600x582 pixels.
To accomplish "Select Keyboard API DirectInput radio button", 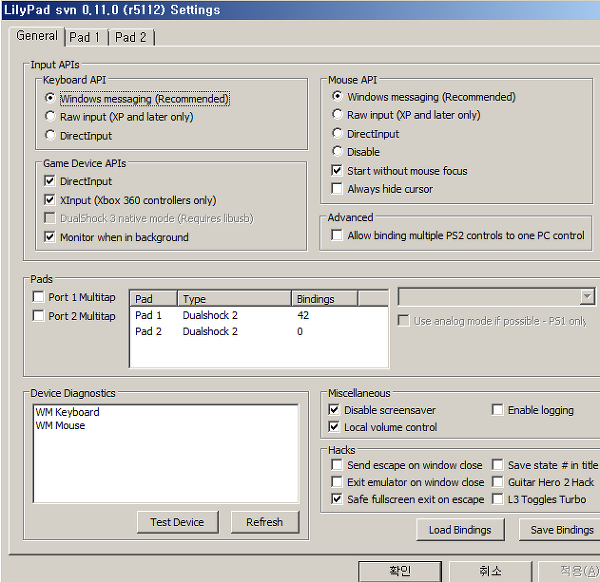I will tap(50, 135).
